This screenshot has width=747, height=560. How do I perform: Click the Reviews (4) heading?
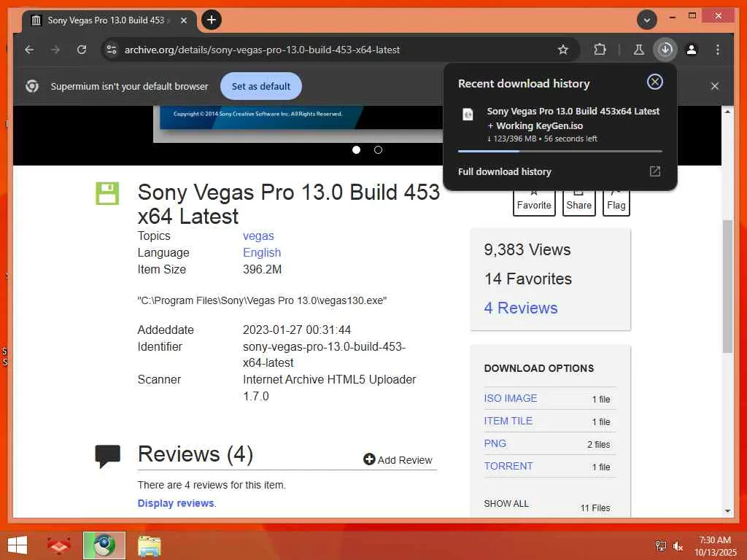[x=196, y=454]
